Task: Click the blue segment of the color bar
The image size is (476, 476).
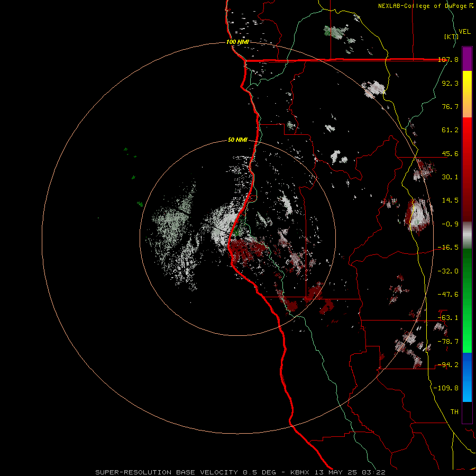Action: click(x=467, y=377)
